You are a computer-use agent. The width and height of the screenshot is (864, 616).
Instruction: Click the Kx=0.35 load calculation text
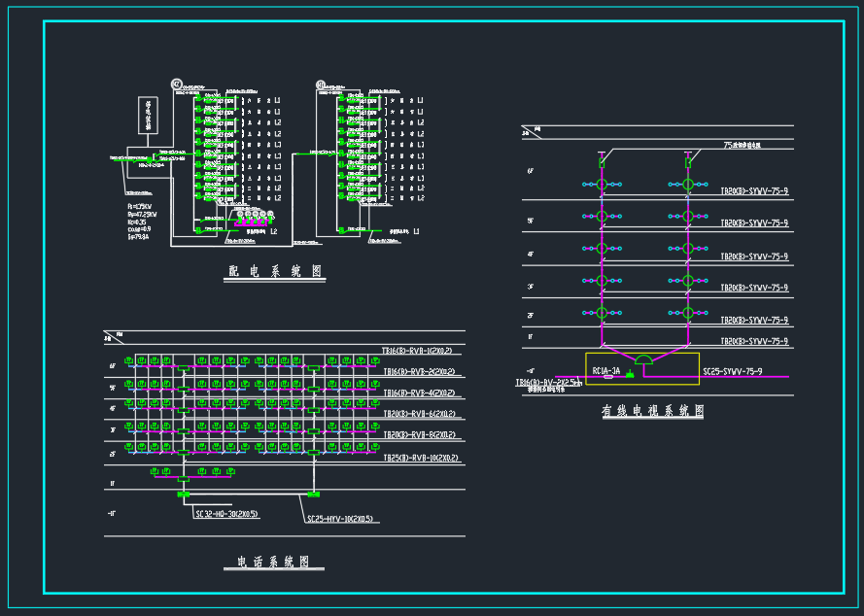pos(136,222)
